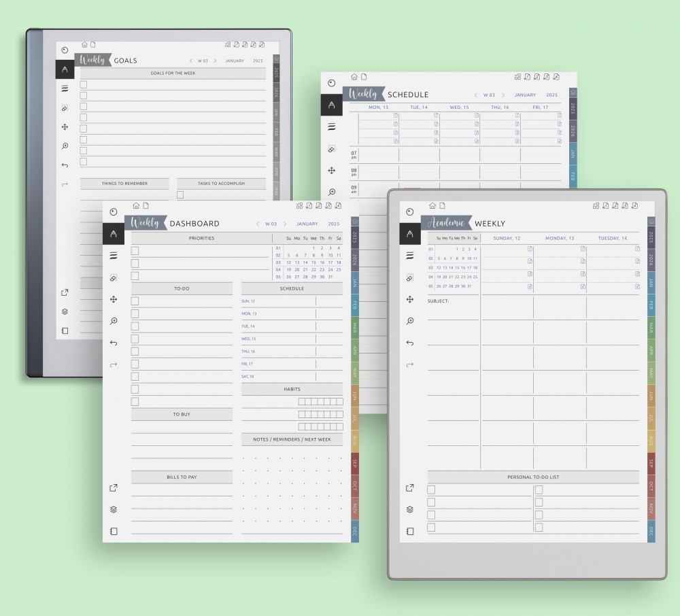Go to previous week on Weekly Dashboard page

coord(258,224)
